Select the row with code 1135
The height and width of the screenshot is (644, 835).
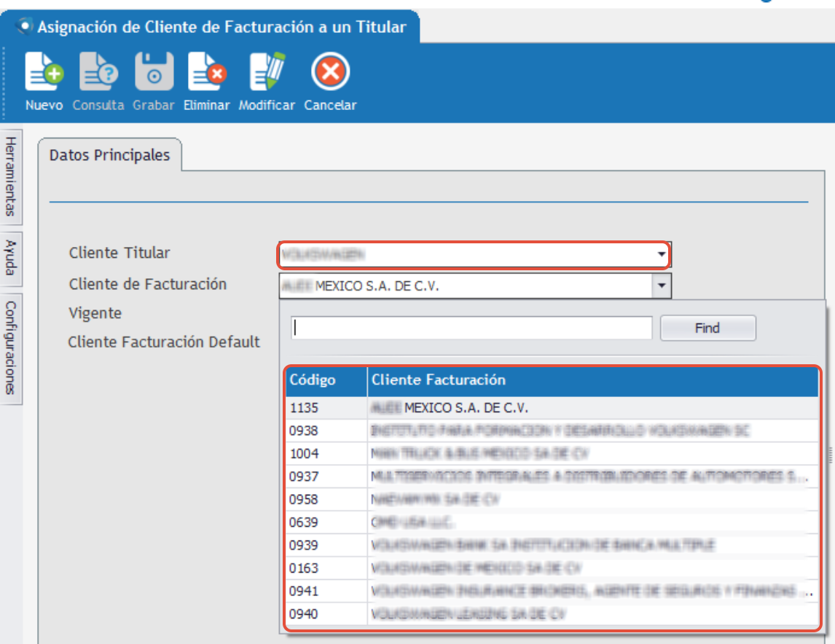(x=552, y=408)
